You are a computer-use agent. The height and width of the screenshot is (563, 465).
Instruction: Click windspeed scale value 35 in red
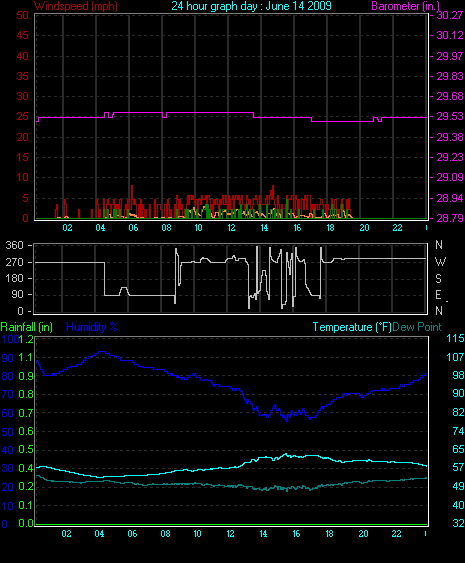click(23, 76)
